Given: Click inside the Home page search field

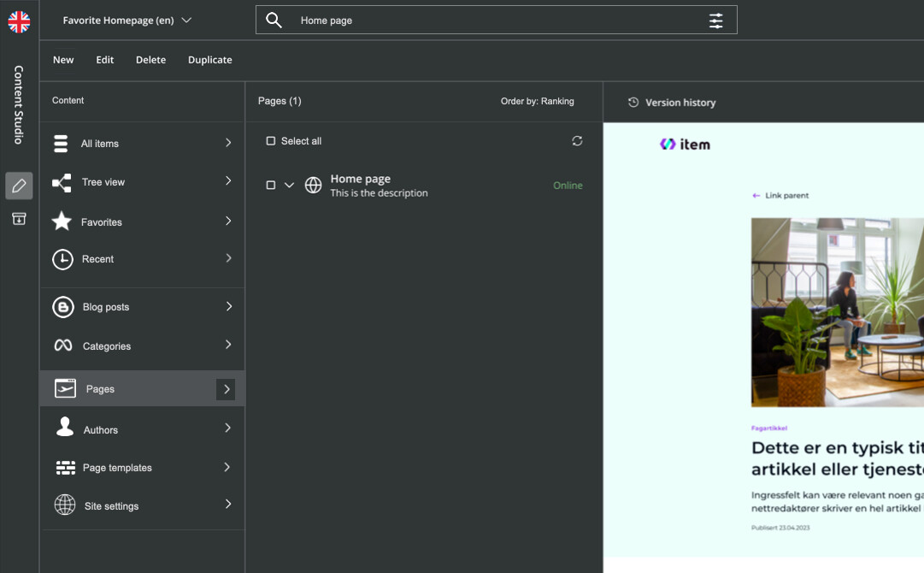Looking at the screenshot, I should pos(487,21).
